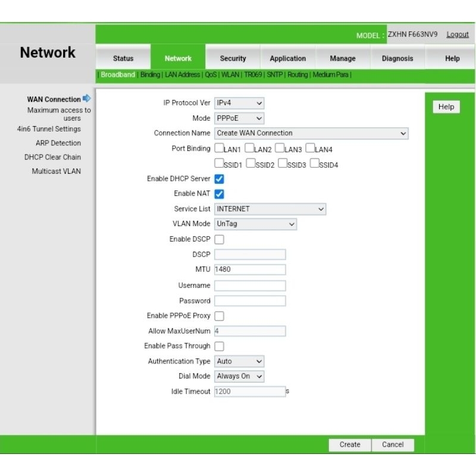The image size is (476, 476).
Task: Open the IP Protocol Ver dropdown
Action: [239, 103]
